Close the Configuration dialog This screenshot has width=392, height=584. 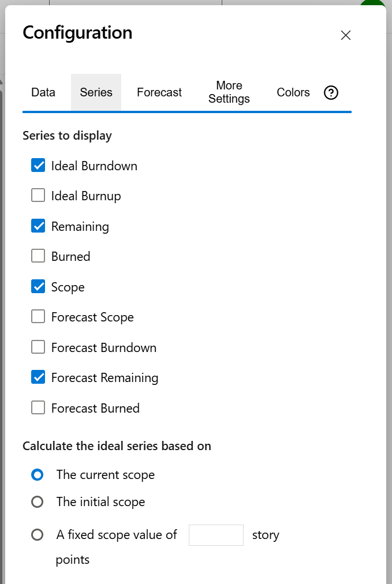pyautogui.click(x=345, y=35)
